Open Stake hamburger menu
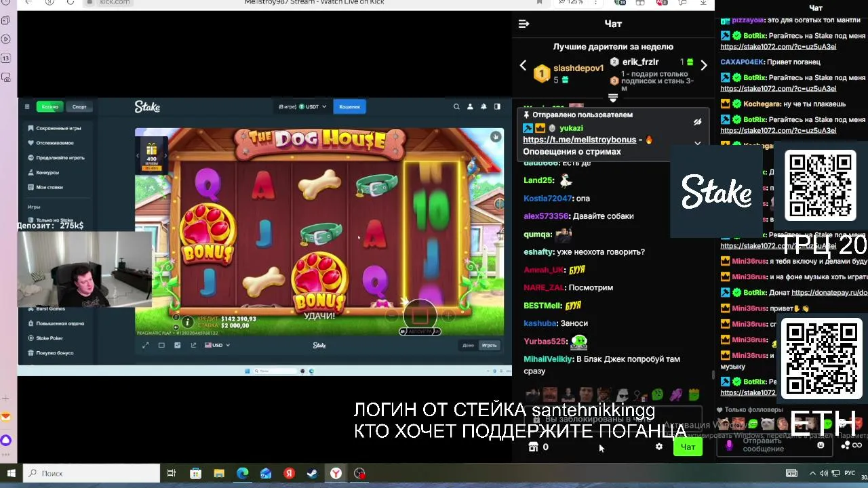 pos(27,106)
